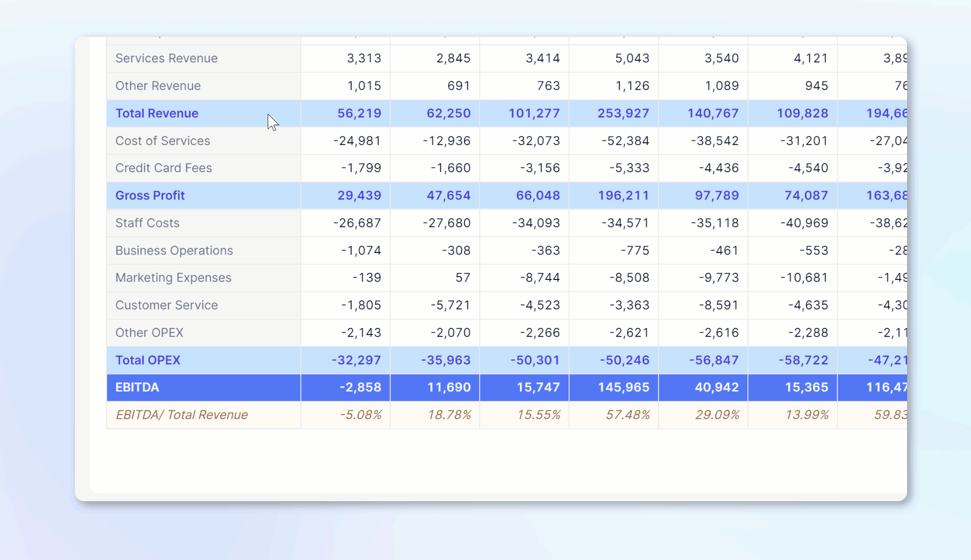This screenshot has height=560, width=971.
Task: Click EBITDA margin cell 13.99%
Action: tap(793, 415)
